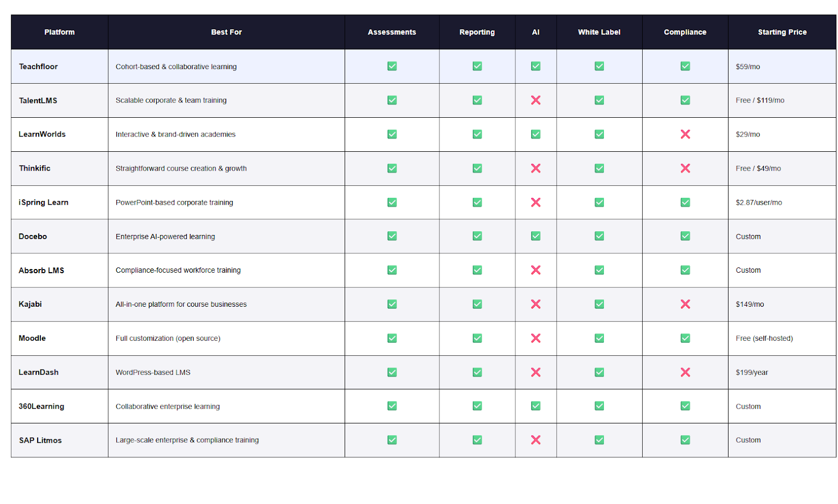Click Thinkific AI red cross icon
The height and width of the screenshot is (504, 838).
[x=535, y=168]
